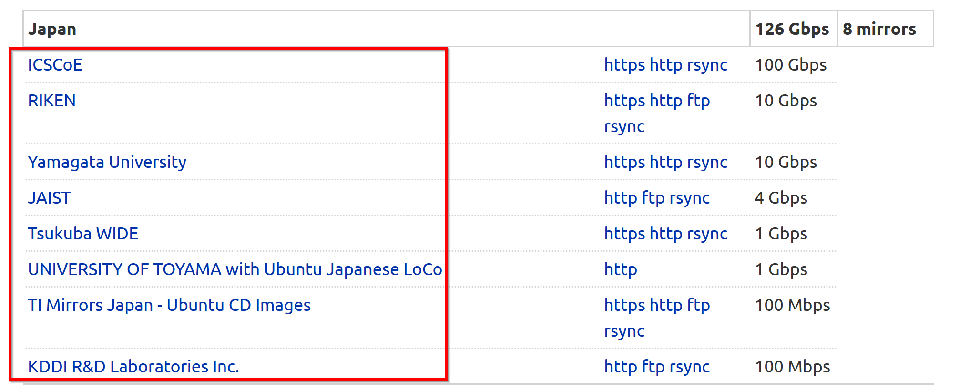Choose rsync for Yamagata University
This screenshot has height=392, width=980.
coord(707,162)
